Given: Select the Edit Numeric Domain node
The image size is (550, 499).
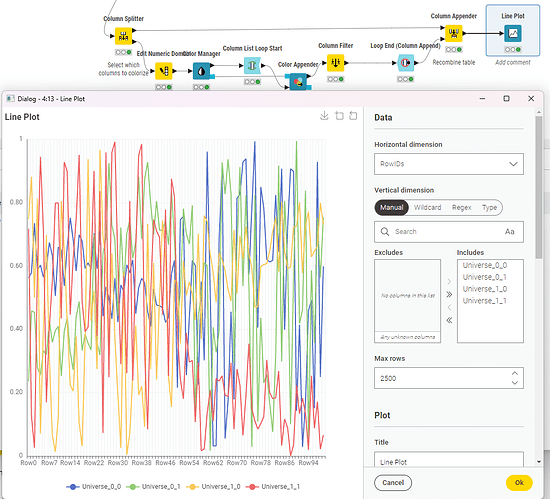Looking at the screenshot, I should (163, 71).
